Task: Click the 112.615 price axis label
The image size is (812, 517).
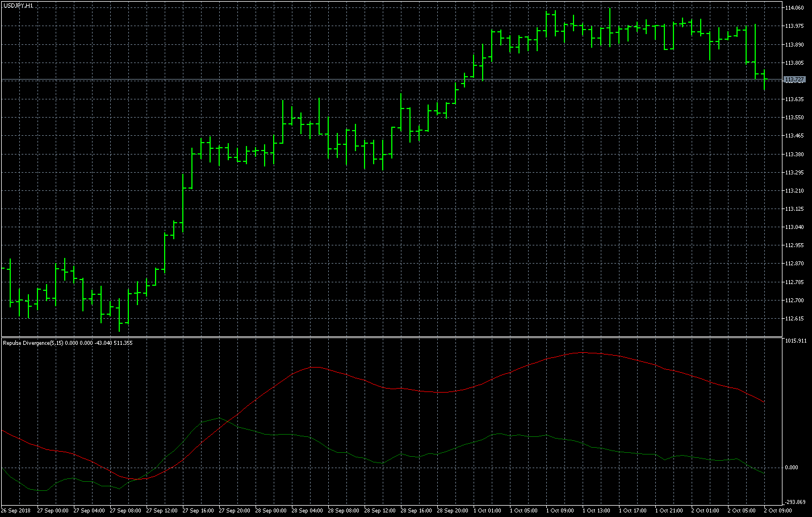Action: (794, 319)
